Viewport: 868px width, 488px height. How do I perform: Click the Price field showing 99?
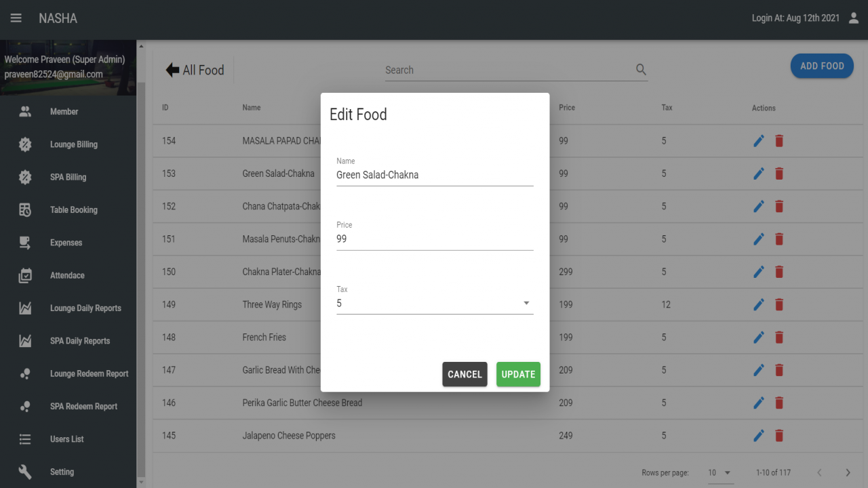(x=435, y=239)
